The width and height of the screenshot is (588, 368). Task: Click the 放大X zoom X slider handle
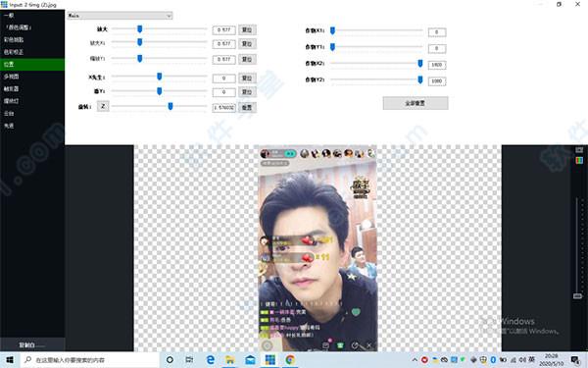[140, 42]
